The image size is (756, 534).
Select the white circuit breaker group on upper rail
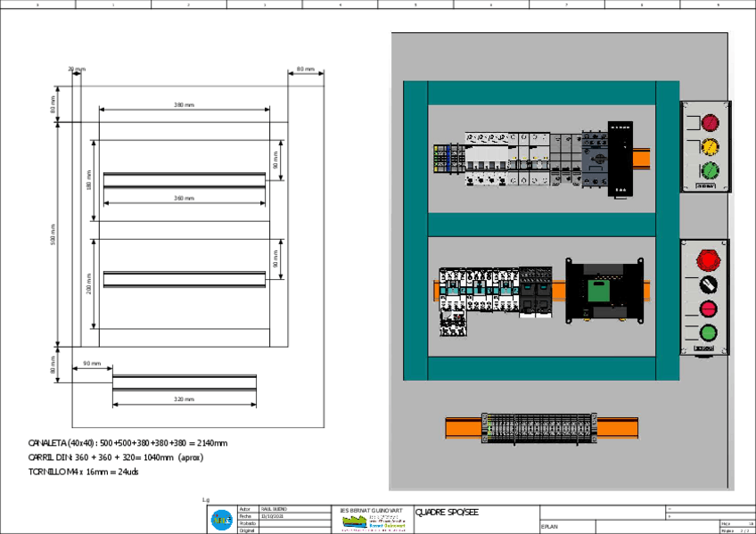click(507, 160)
